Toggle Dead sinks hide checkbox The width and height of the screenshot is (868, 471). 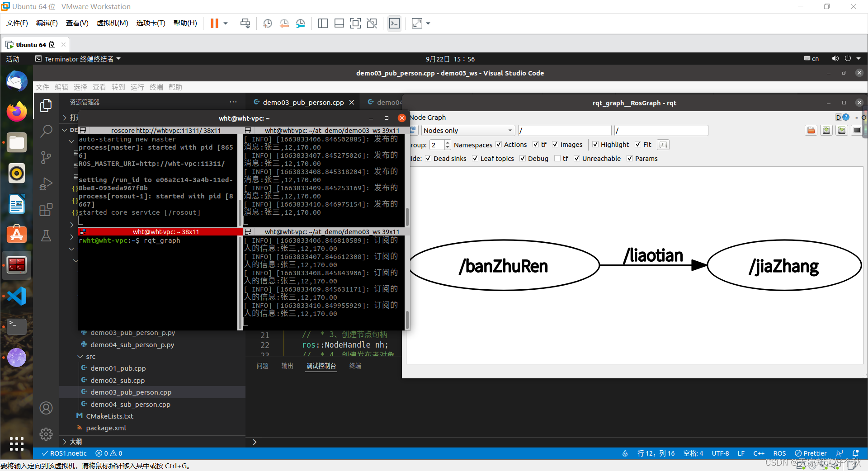[x=428, y=158]
